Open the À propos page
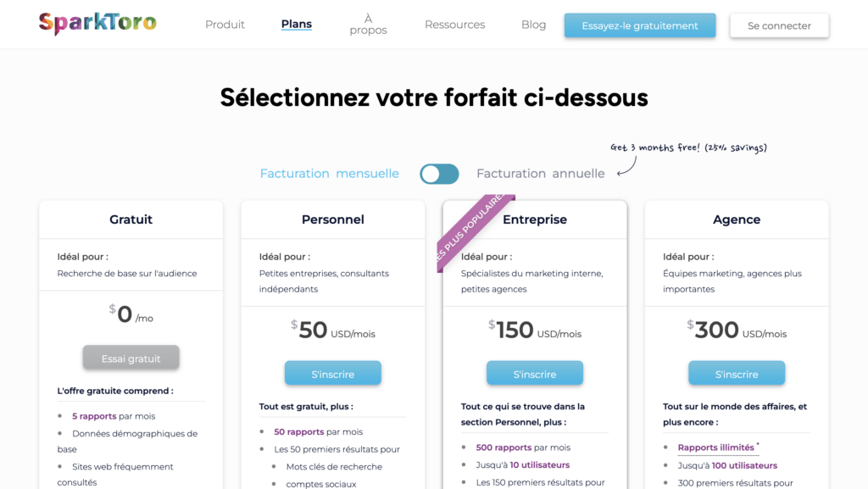Viewport: 868px width, 489px height. (x=368, y=25)
